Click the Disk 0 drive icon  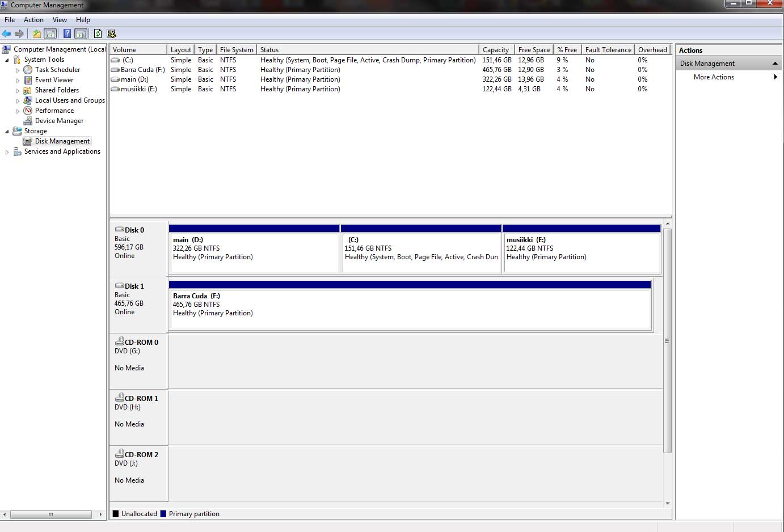tap(119, 230)
